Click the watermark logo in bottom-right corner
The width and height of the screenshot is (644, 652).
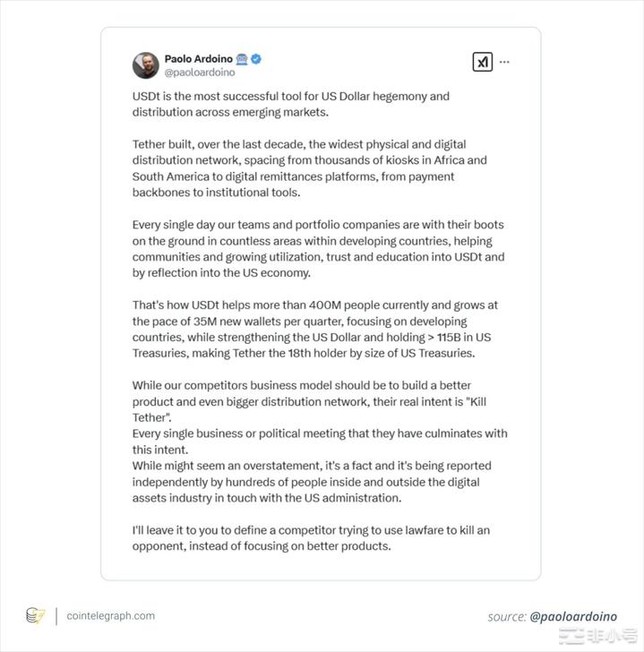tap(597, 636)
